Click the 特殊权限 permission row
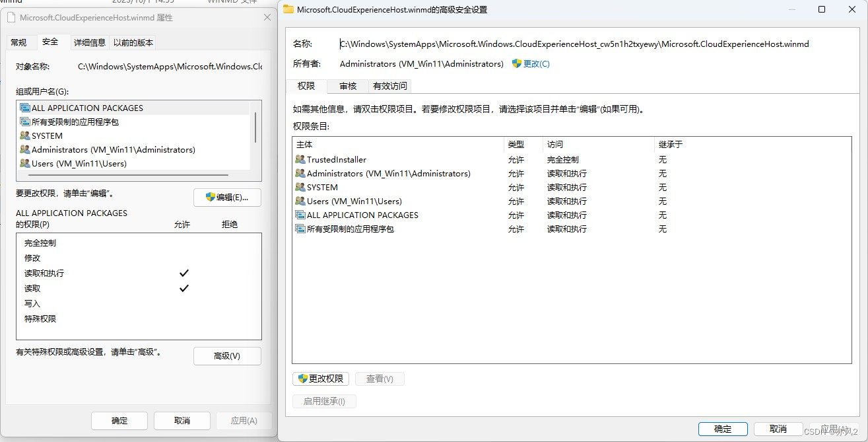The width and height of the screenshot is (868, 442). 139,318
